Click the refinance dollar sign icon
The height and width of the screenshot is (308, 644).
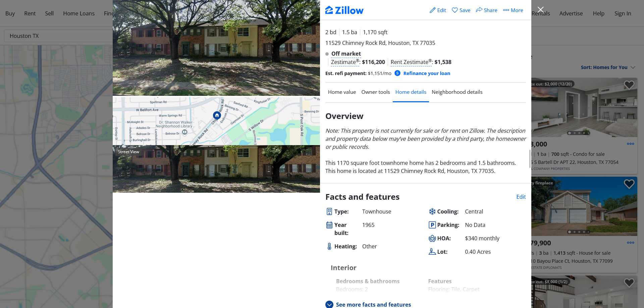tap(397, 73)
